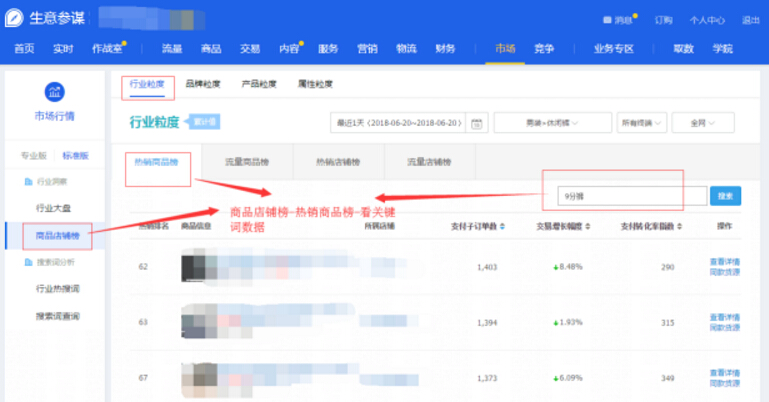
Task: Switch to 专业版 version
Action: (33, 157)
